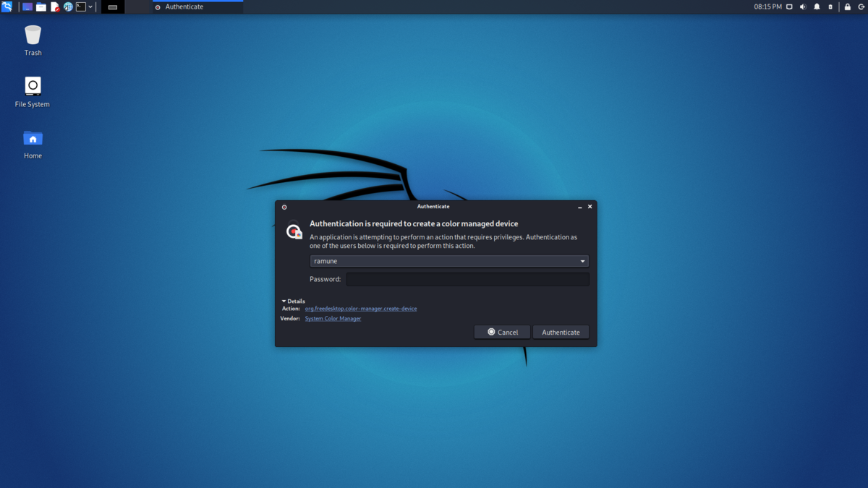Minimize the Authenticate dialog
The height and width of the screenshot is (488, 868).
click(x=579, y=207)
